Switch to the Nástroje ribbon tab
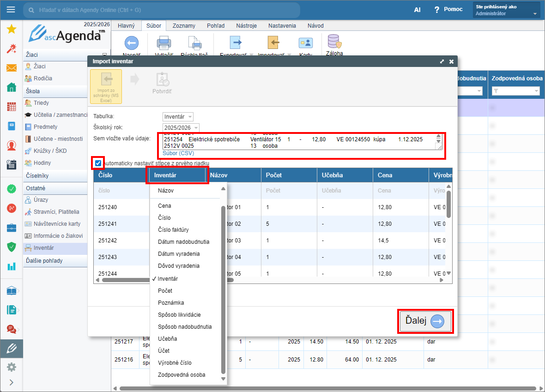The image size is (545, 392). 246,26
